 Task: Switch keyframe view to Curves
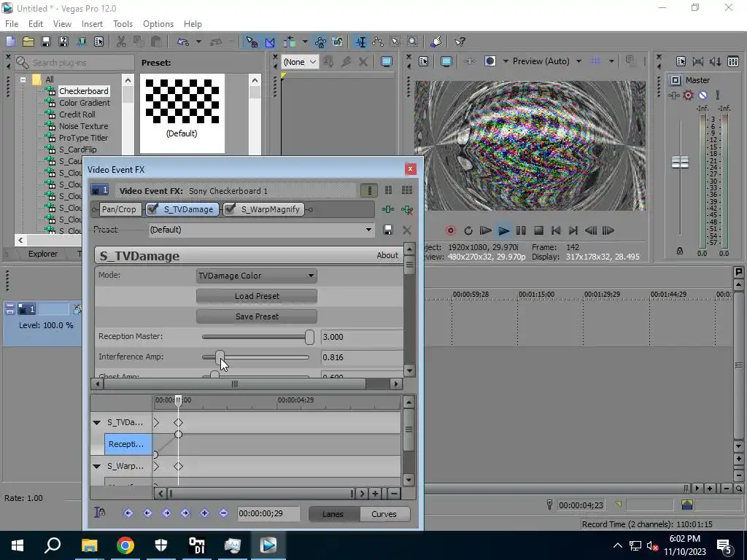(x=384, y=514)
